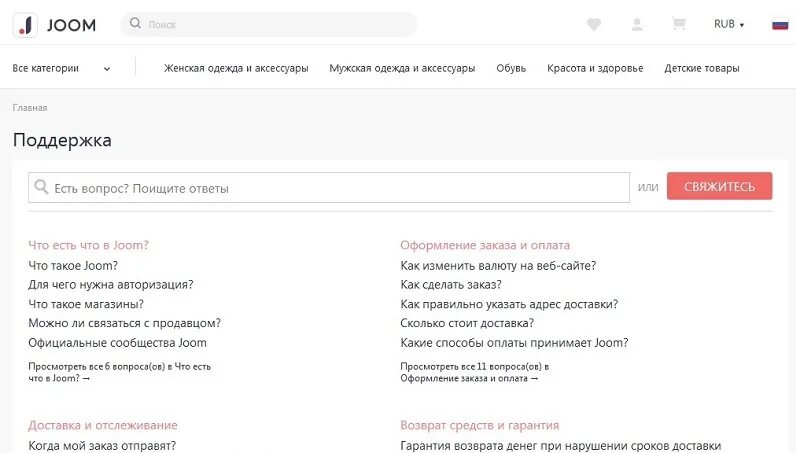Open the Обувь category
Screen dimensions: 796x453
point(511,68)
